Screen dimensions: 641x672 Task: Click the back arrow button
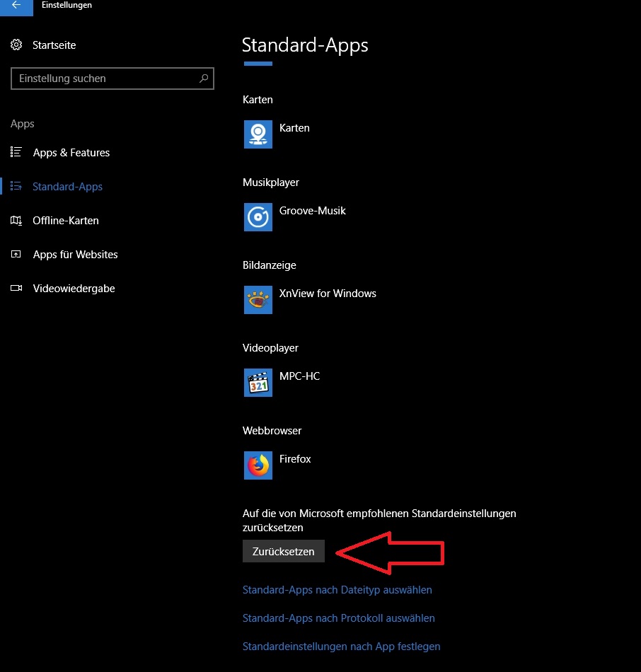pos(16,6)
